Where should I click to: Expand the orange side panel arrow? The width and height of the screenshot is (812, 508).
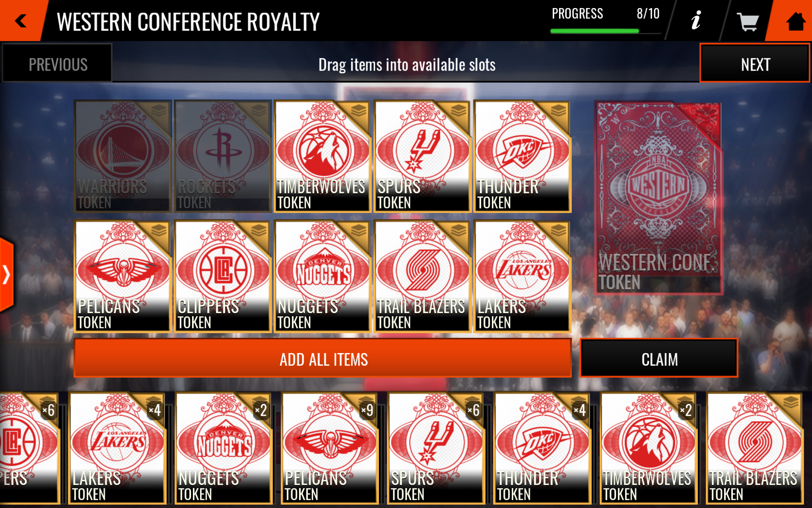click(x=7, y=275)
